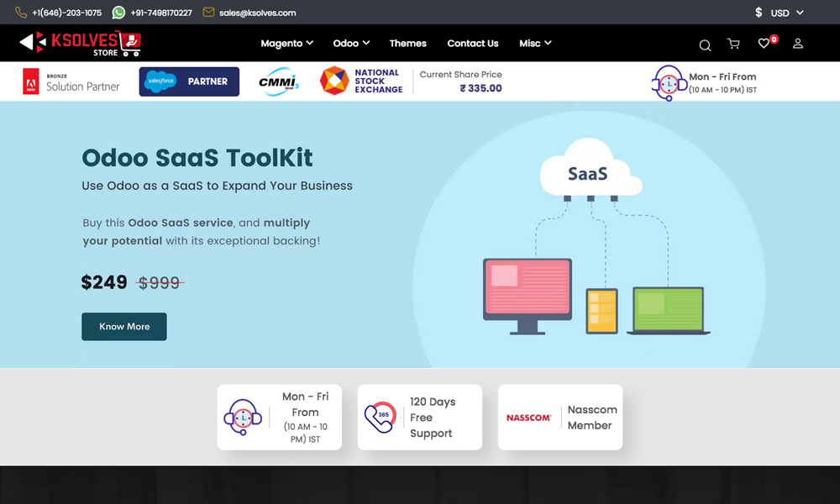
Task: Open the wishlist heart icon
Action: (764, 44)
